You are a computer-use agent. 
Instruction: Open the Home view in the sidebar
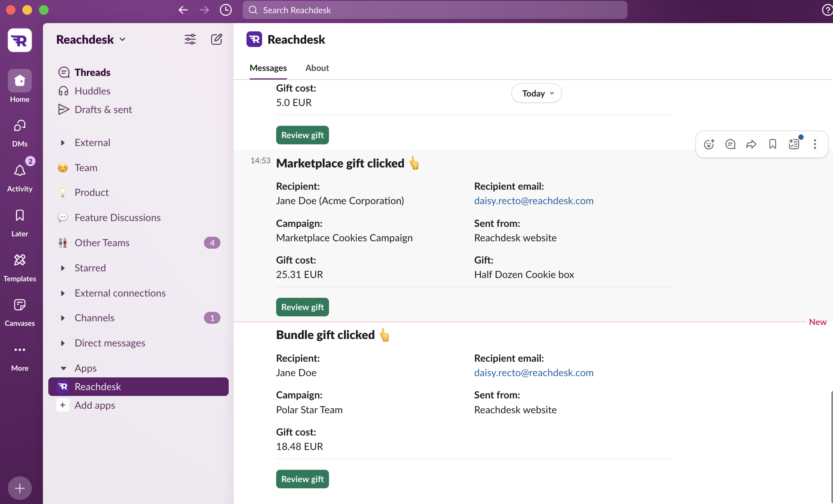coord(20,86)
